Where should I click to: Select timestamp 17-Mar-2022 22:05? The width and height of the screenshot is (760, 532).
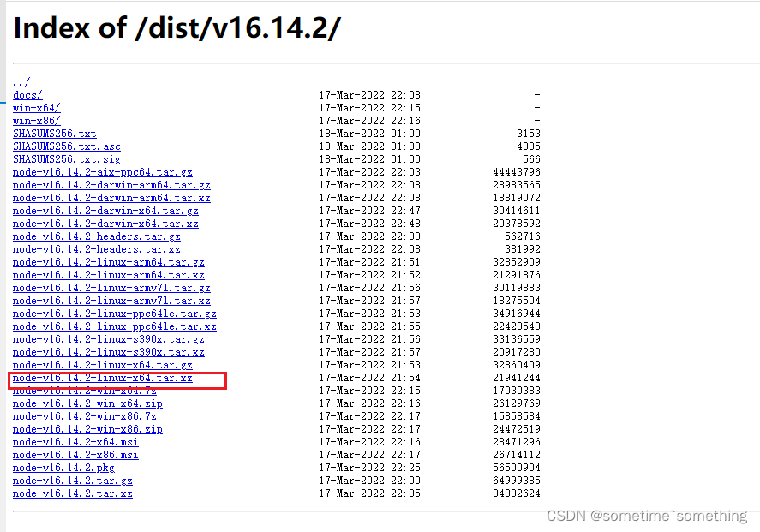(370, 493)
